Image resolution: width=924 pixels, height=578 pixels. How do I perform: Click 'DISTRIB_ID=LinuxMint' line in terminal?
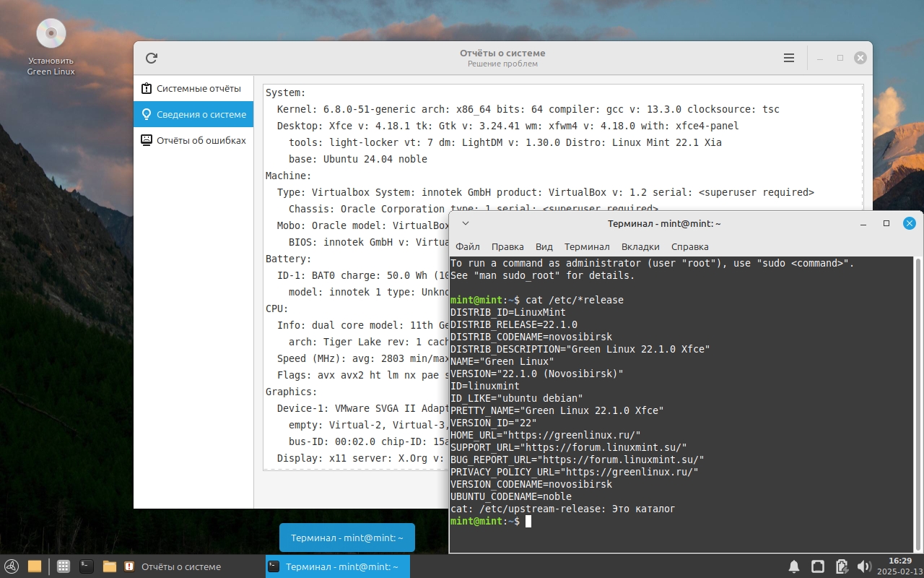click(508, 312)
